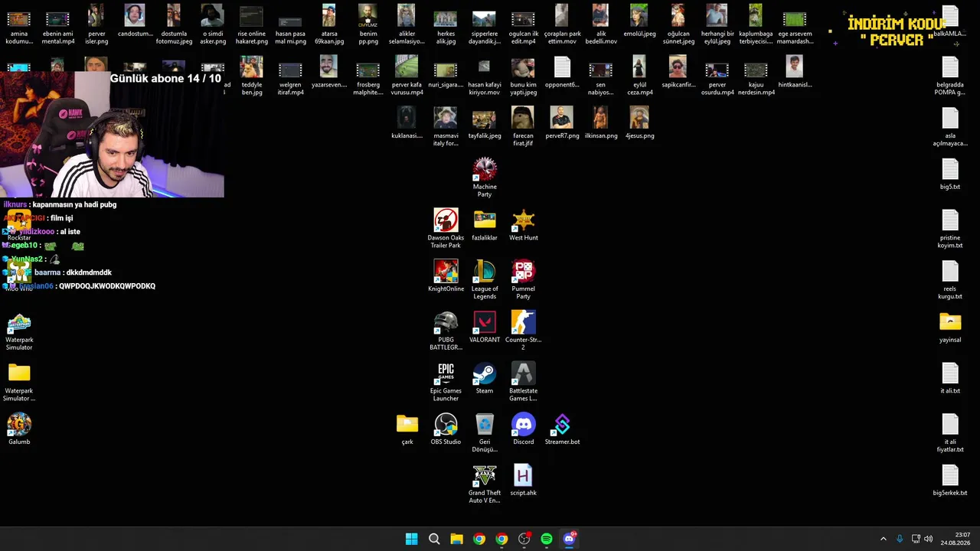Select the benim pp.png image

tap(368, 24)
